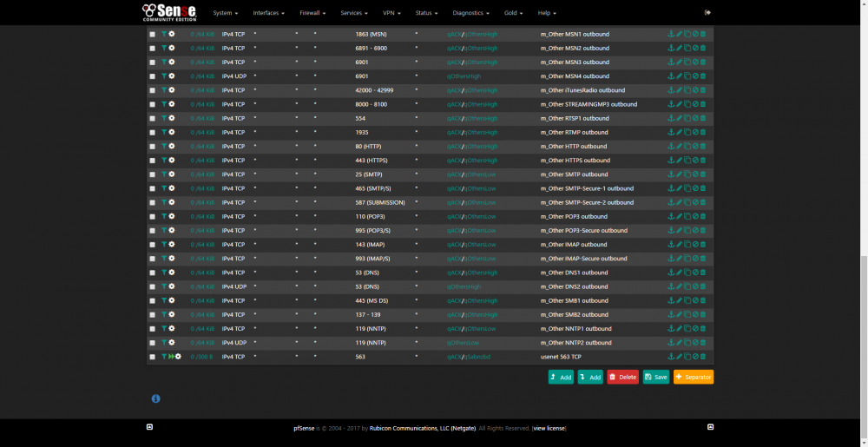This screenshot has width=868, height=447.
Task: Click the Save button
Action: point(656,377)
